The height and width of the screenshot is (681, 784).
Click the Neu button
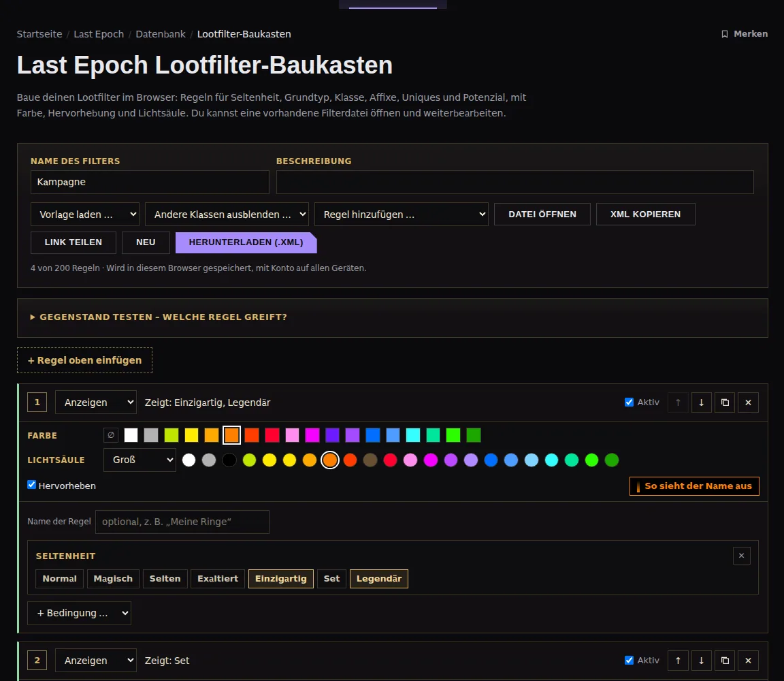[146, 242]
